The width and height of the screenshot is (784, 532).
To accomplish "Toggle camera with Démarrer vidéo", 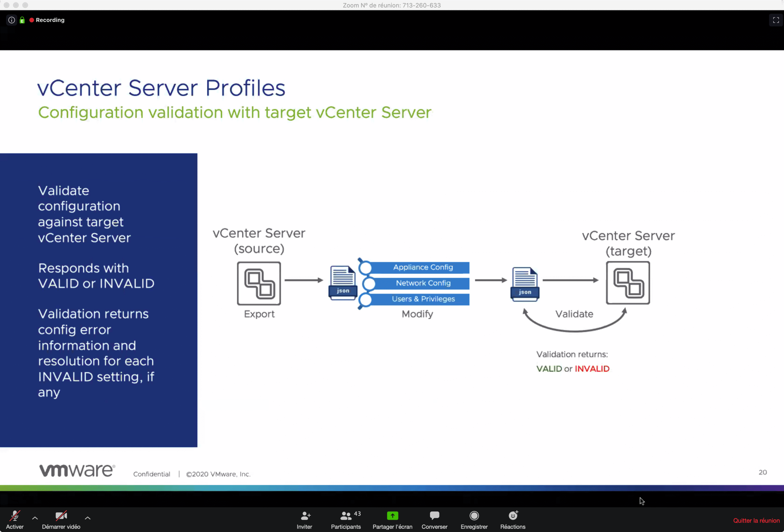I will pos(61,519).
